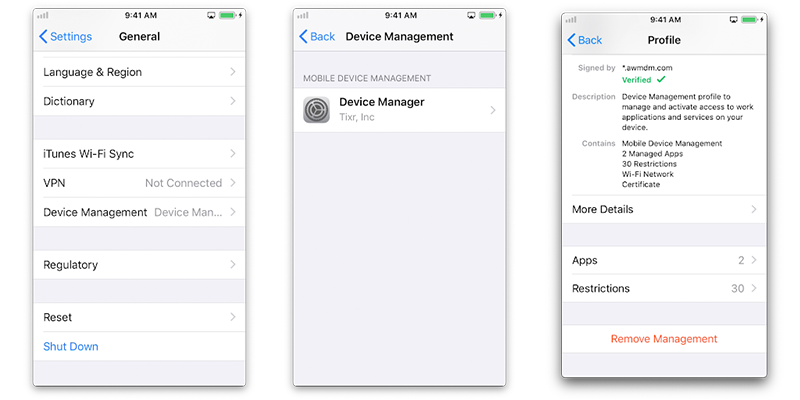Tap 'General' title on first screen
The height and width of the screenshot is (400, 800).
click(139, 37)
